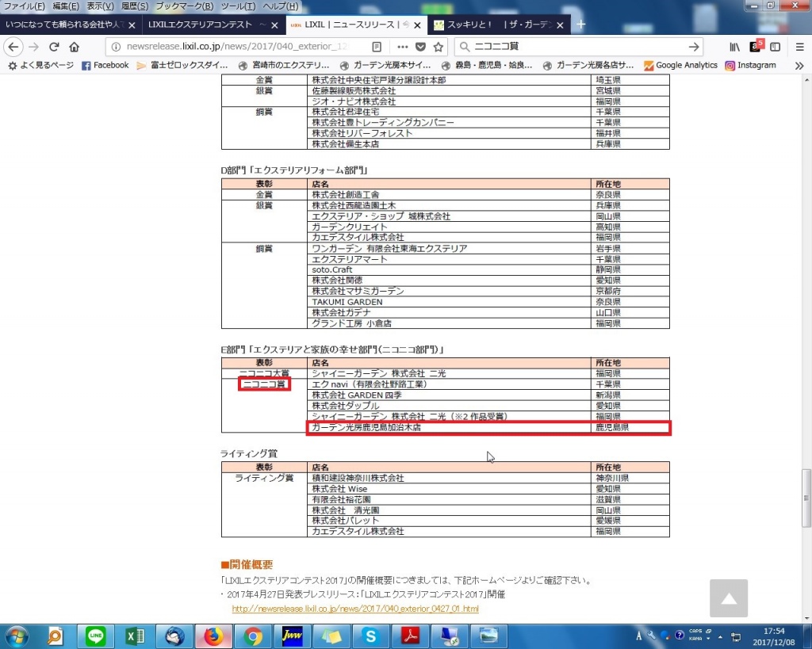The image size is (812, 649).
Task: Select soto.Craft row text
Action: tap(332, 269)
